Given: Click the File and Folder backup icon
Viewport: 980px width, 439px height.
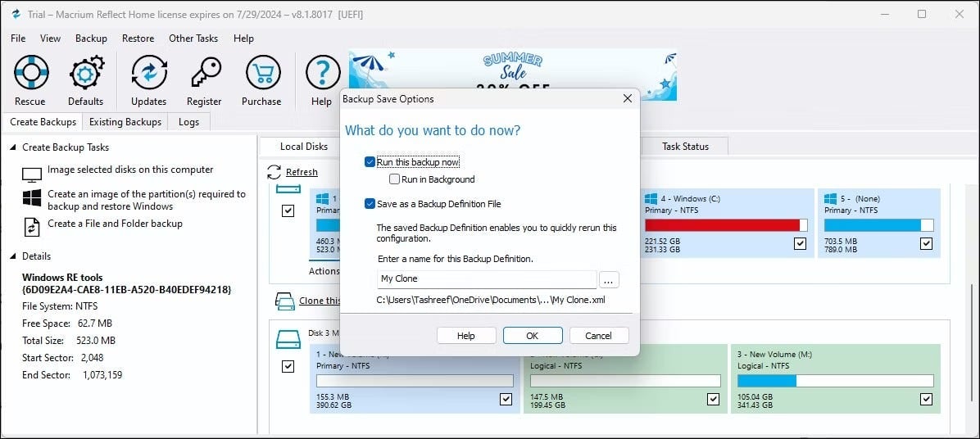Looking at the screenshot, I should [31, 227].
